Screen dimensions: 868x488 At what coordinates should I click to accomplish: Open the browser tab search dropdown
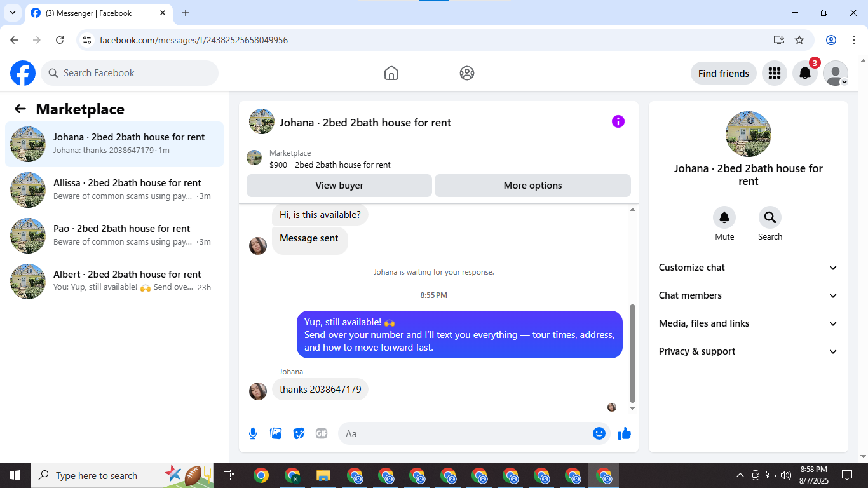pyautogui.click(x=11, y=13)
